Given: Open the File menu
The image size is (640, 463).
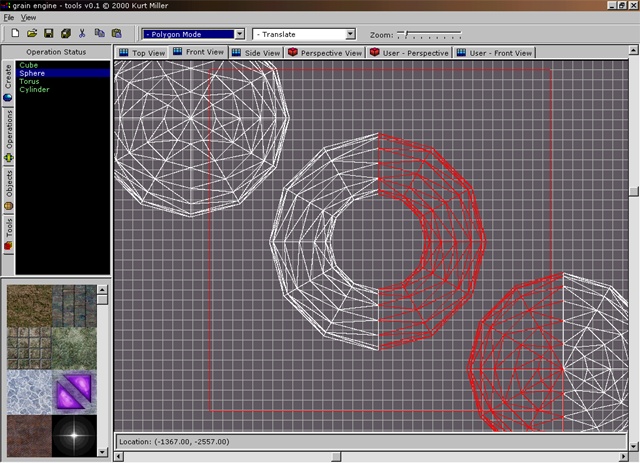Looking at the screenshot, I should (x=9, y=18).
